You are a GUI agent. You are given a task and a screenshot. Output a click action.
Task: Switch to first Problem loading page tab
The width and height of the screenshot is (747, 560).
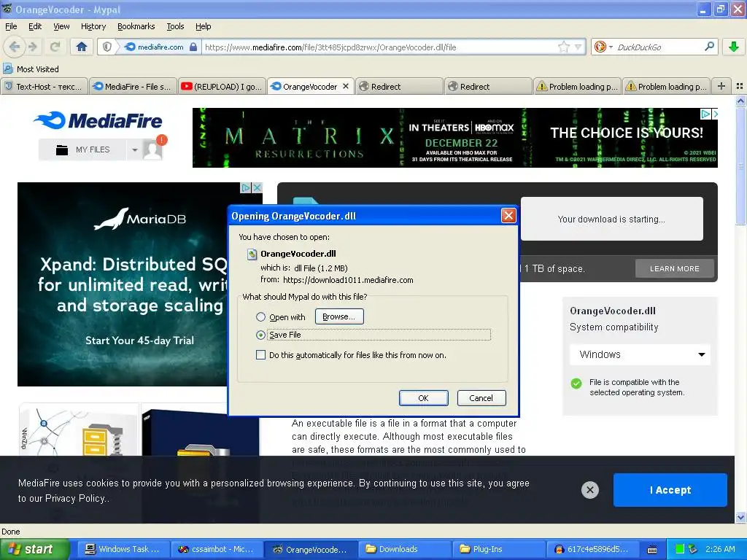pos(577,86)
